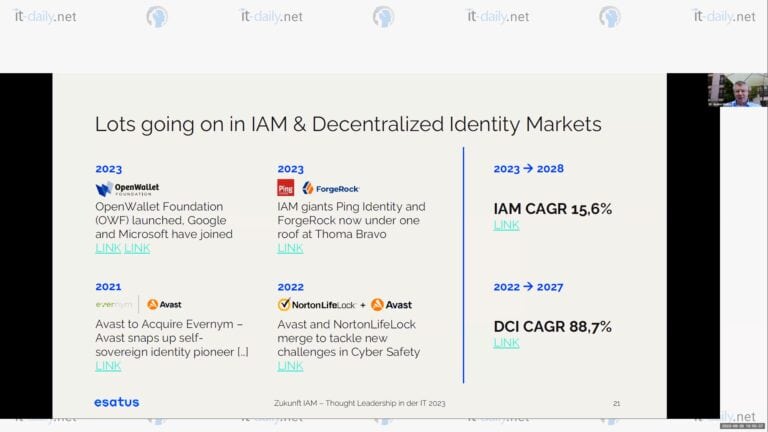Open first LINK under OpenWallet Foundation text
The image size is (768, 432).
[108, 248]
